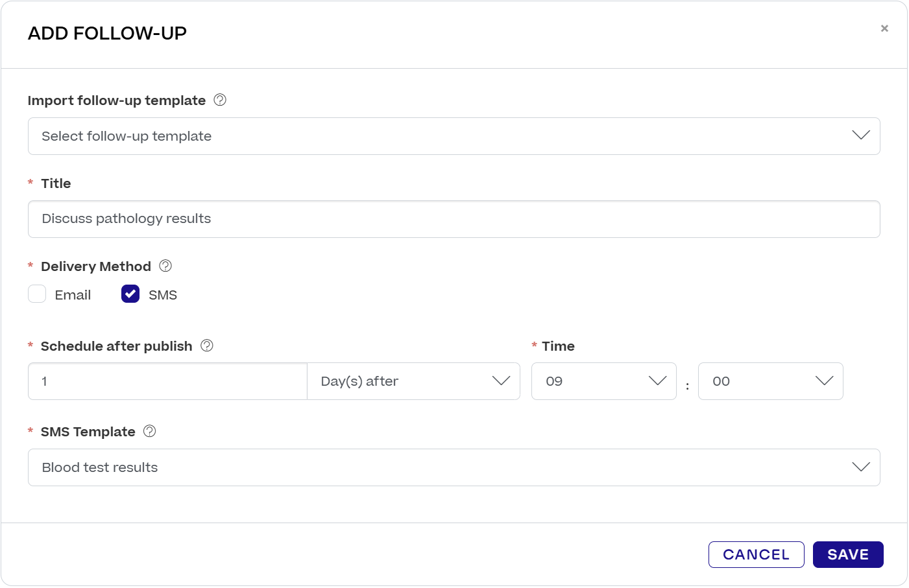Click the SAVE button
Screen dimensions: 909x588
pyautogui.click(x=848, y=554)
